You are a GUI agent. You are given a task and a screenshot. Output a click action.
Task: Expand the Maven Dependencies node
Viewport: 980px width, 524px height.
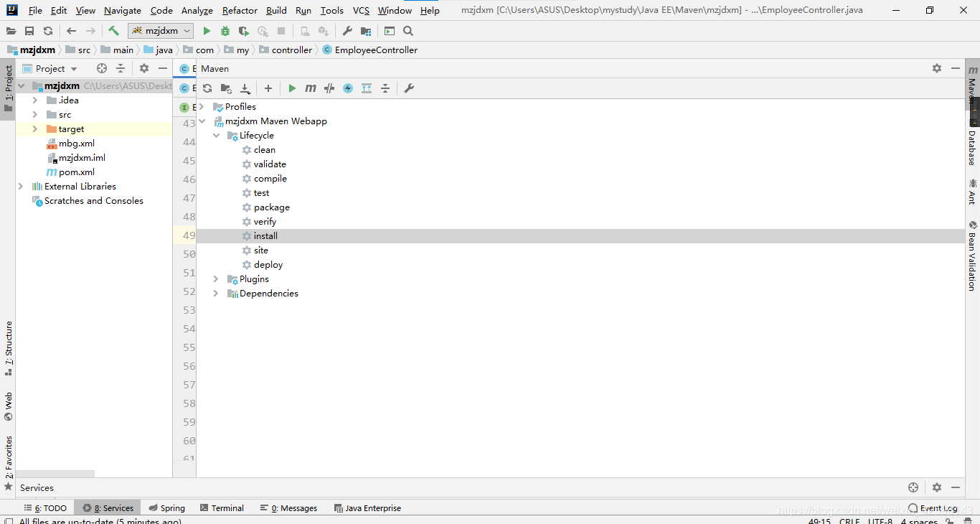click(216, 294)
